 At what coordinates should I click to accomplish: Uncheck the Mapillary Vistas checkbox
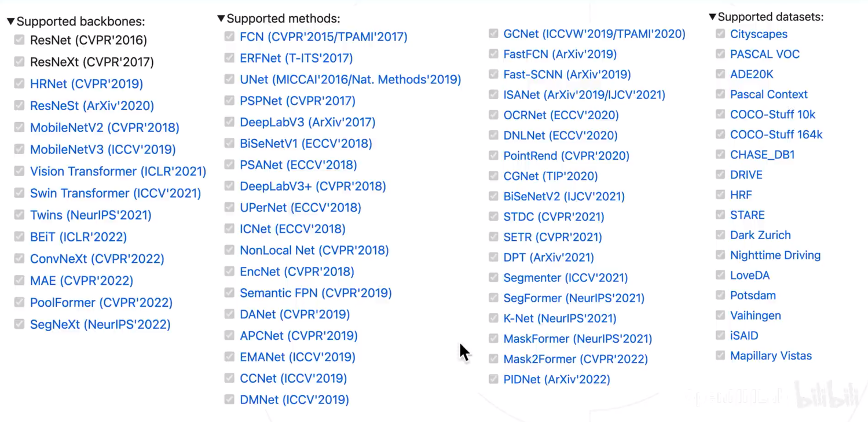(x=720, y=355)
